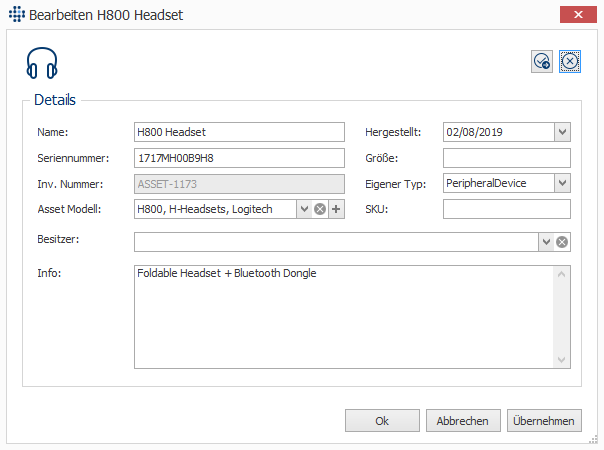Clear the Besitzer field with X icon
This screenshot has height=450, width=604.
coord(562,242)
